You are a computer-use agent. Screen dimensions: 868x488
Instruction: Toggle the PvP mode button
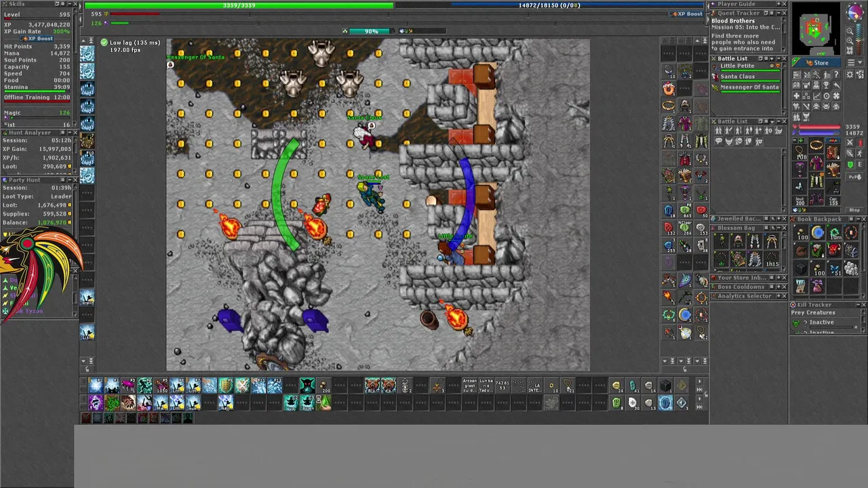coord(855,177)
